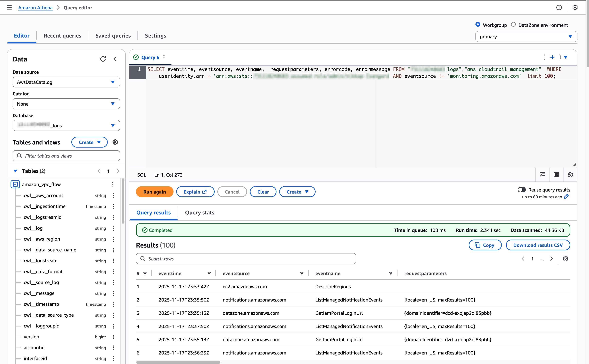Edit reuse query results time

click(x=566, y=197)
